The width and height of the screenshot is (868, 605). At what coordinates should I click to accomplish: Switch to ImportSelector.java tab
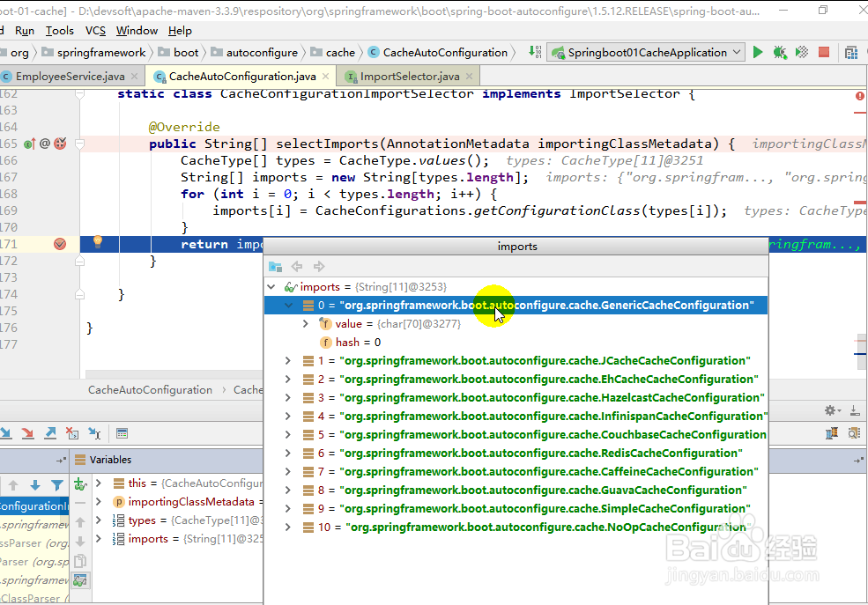click(410, 77)
